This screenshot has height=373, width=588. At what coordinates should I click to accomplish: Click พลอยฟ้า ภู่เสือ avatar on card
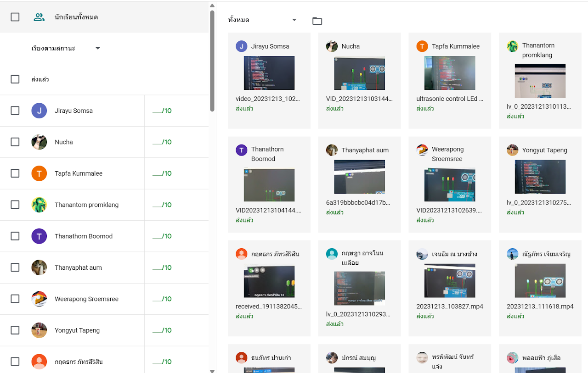tap(513, 358)
